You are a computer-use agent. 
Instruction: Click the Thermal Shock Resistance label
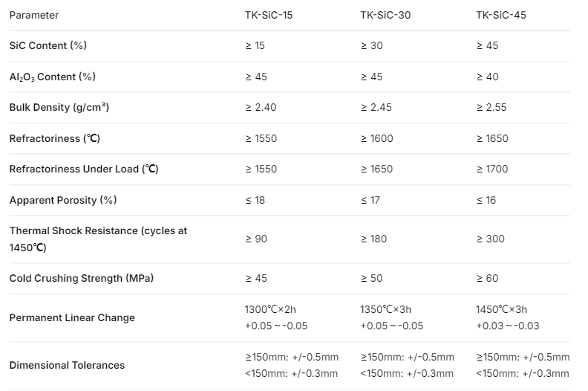point(98,239)
